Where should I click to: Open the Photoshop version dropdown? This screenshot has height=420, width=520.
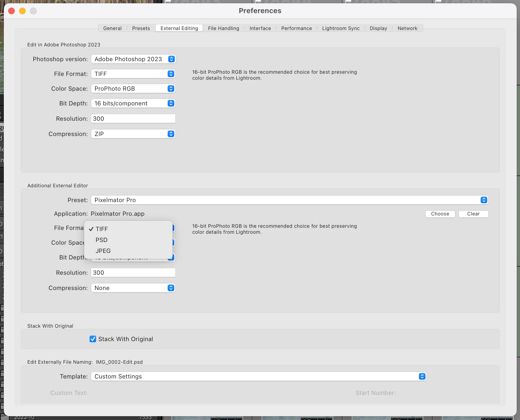pos(133,59)
